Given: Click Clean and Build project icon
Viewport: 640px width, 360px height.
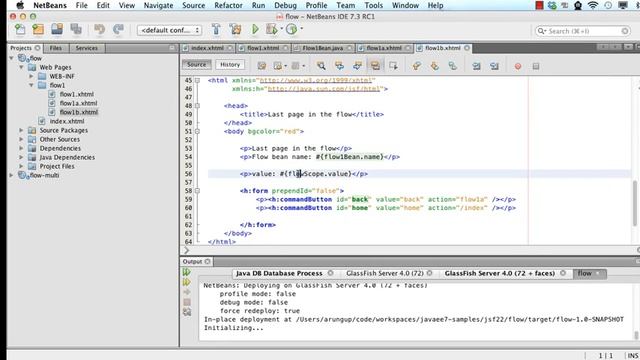Looking at the screenshot, I should tap(235, 29).
